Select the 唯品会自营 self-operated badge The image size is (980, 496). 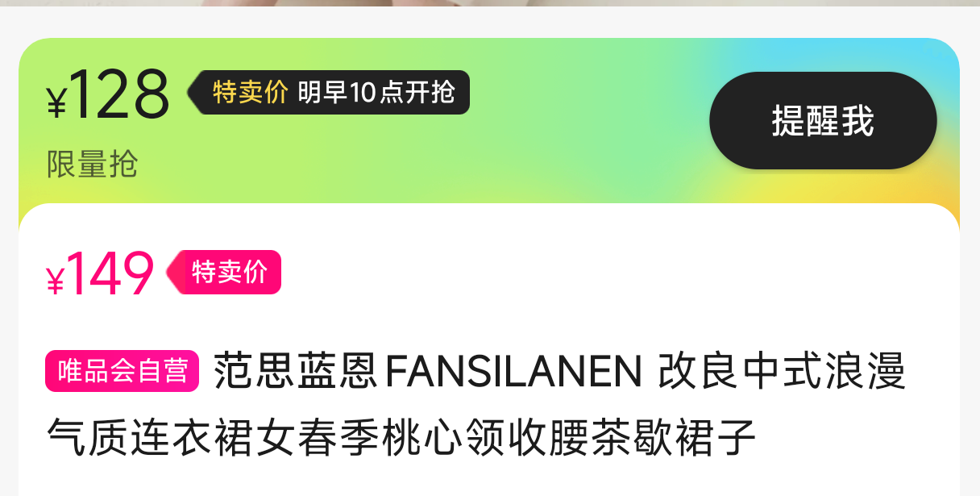pos(122,371)
